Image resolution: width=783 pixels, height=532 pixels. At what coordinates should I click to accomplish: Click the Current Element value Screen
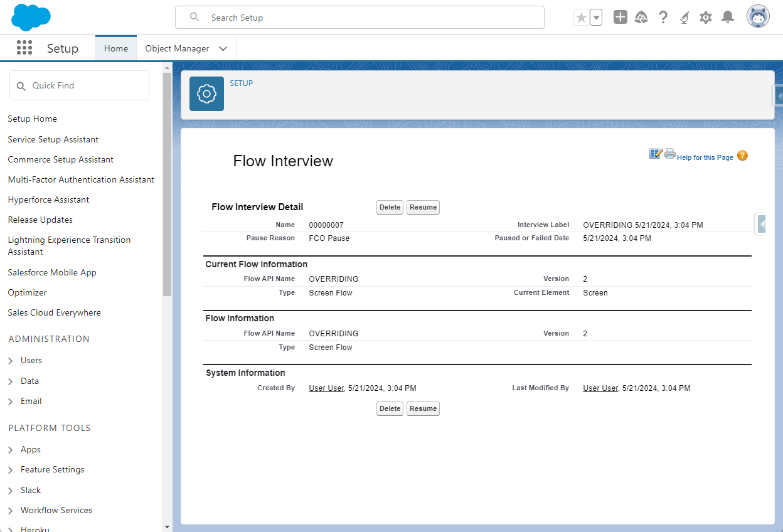[595, 292]
